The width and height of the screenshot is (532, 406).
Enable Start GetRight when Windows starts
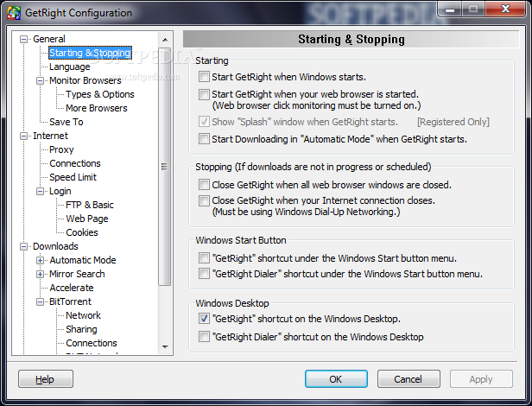204,77
